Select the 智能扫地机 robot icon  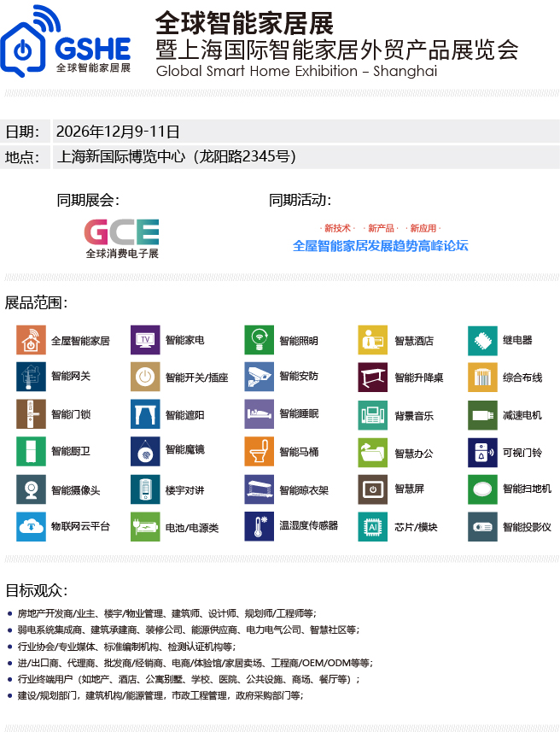pyautogui.click(x=482, y=489)
